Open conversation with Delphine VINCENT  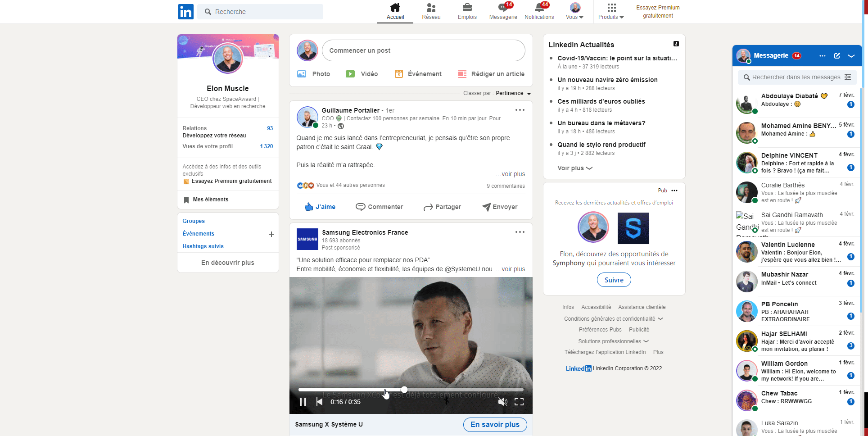(796, 162)
